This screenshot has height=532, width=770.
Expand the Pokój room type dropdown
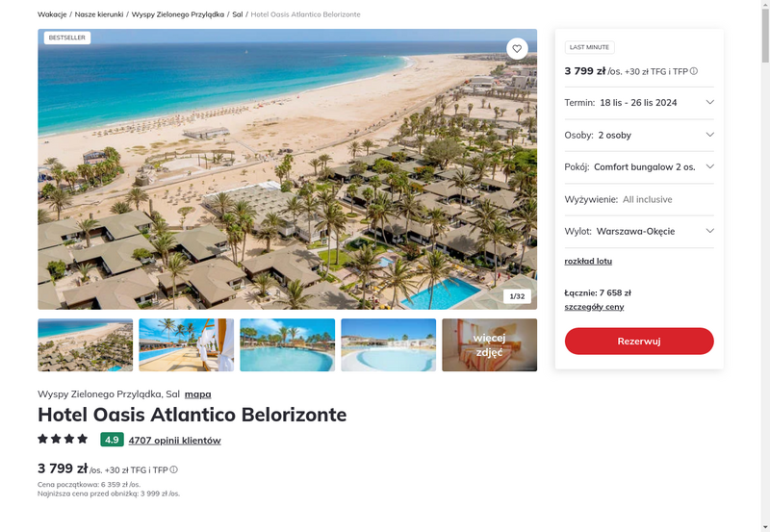click(639, 166)
